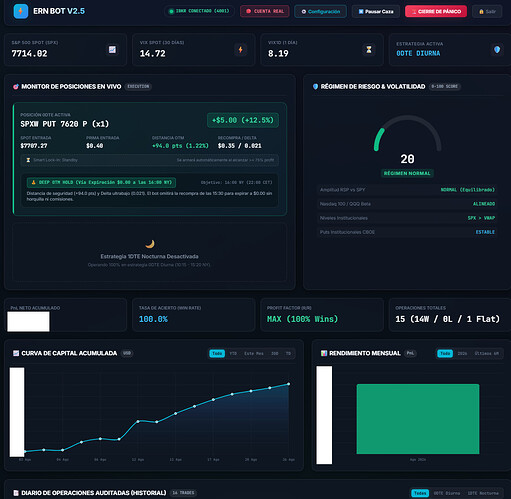The height and width of the screenshot is (499, 511).
Task: Select YTD range in Curva de Capital
Action: [x=233, y=353]
